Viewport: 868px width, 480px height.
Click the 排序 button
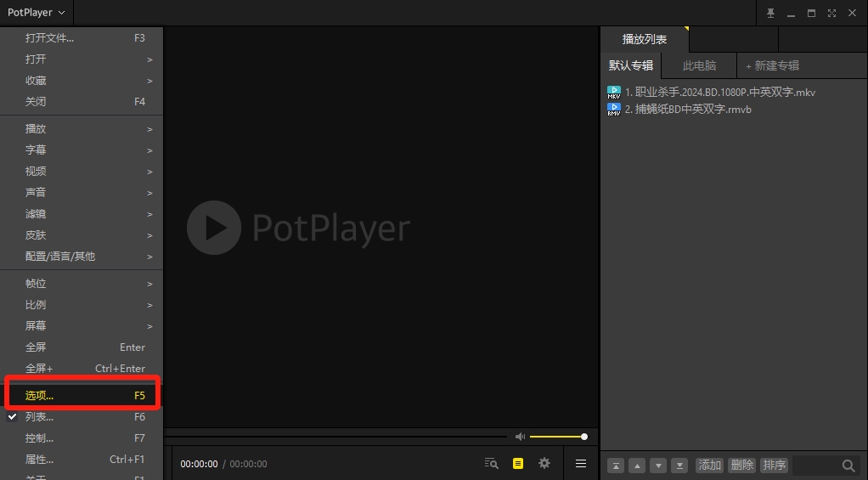775,465
